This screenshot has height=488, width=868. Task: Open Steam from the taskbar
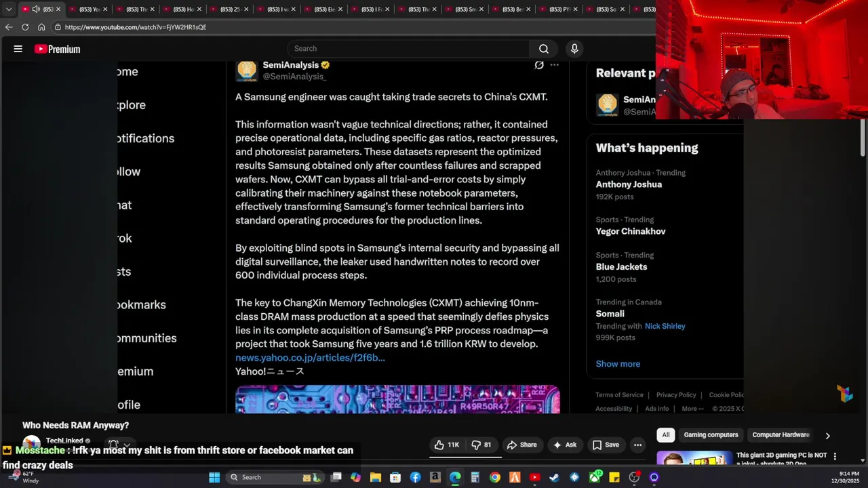coord(554,477)
